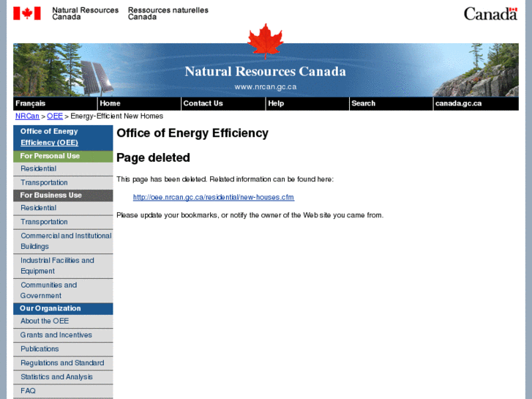This screenshot has width=532, height=399.
Task: Open the Search page
Action: click(364, 103)
